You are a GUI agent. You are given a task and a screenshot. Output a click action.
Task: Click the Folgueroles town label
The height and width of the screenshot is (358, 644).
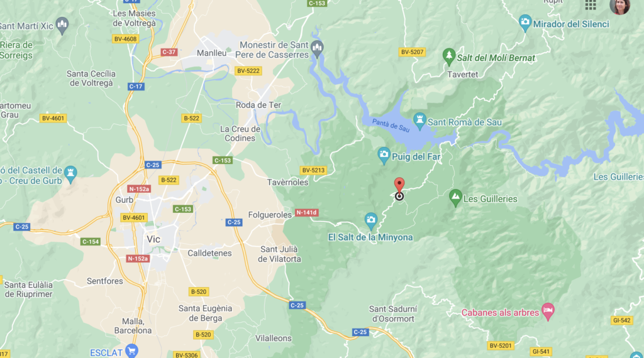[270, 214]
